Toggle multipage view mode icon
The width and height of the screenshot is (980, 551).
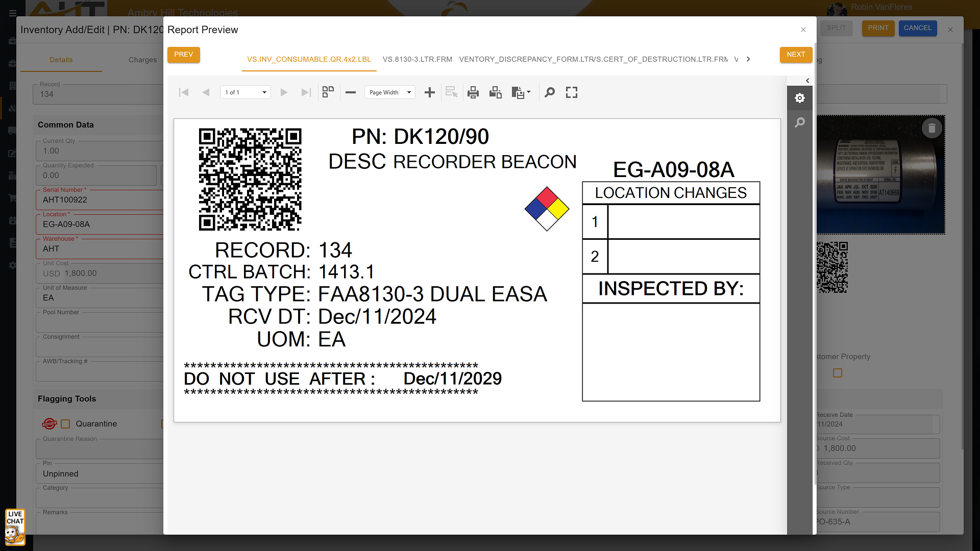[x=328, y=92]
